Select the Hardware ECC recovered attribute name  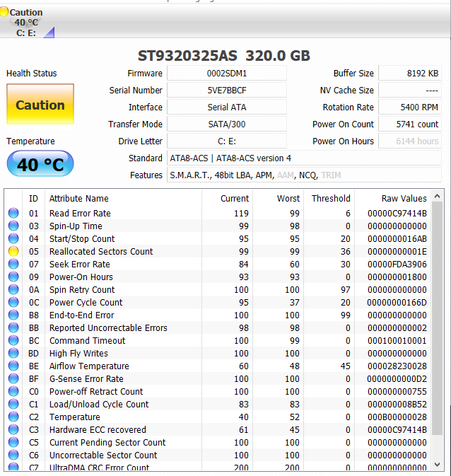(98, 430)
